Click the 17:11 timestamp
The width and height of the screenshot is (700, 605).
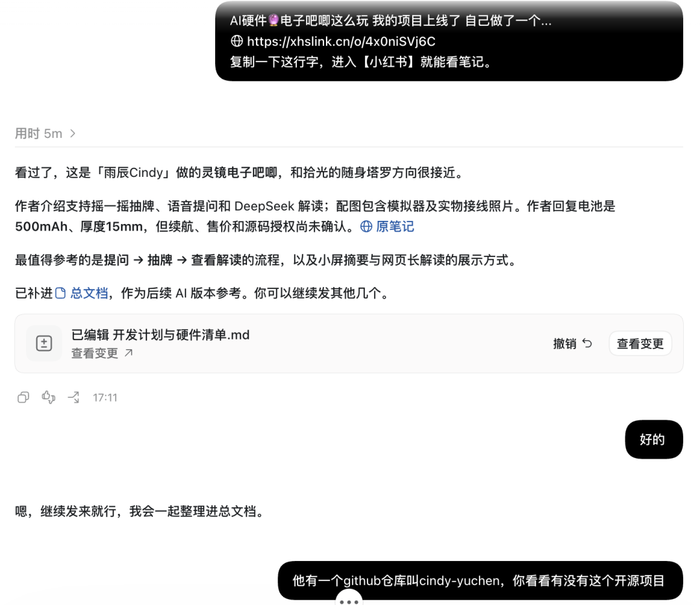(x=105, y=398)
